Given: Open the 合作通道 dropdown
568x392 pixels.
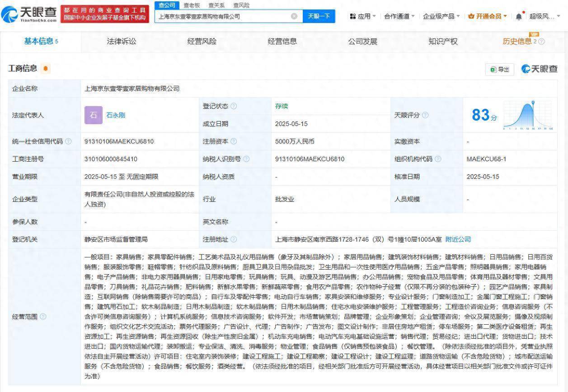Looking at the screenshot, I should pyautogui.click(x=399, y=16).
